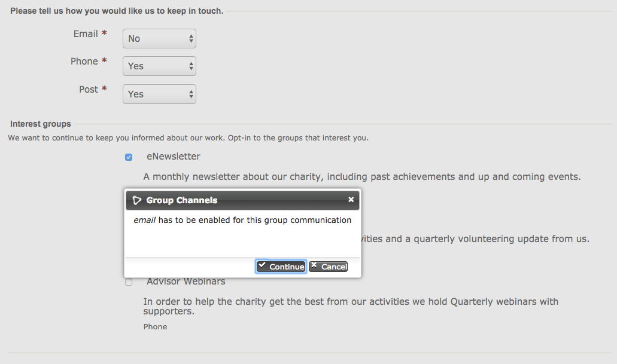617x364 pixels.
Task: Click the Group Channels dialog title icon
Action: pyautogui.click(x=136, y=200)
